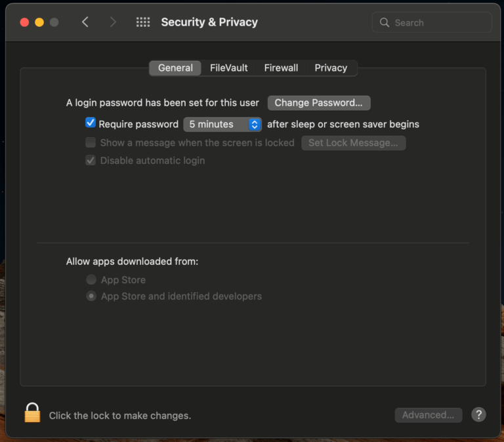This screenshot has height=442, width=504.
Task: Switch to the FileVault tab
Action: coord(229,68)
